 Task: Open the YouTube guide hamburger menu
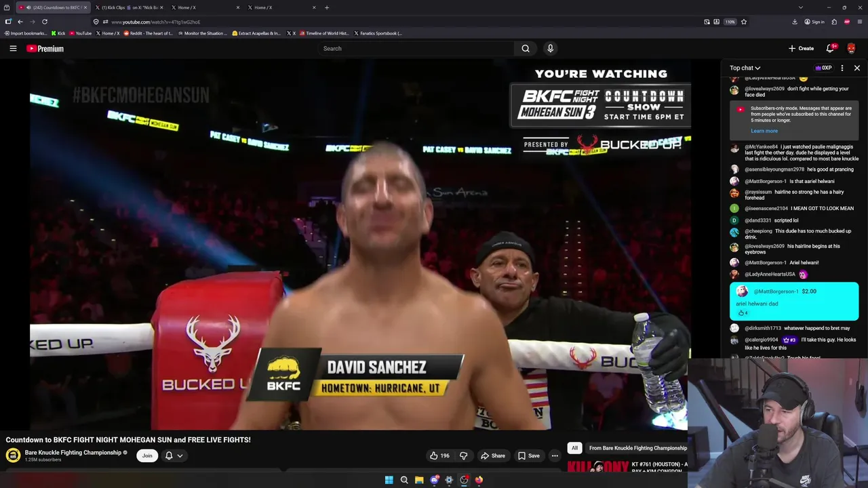coord(13,48)
